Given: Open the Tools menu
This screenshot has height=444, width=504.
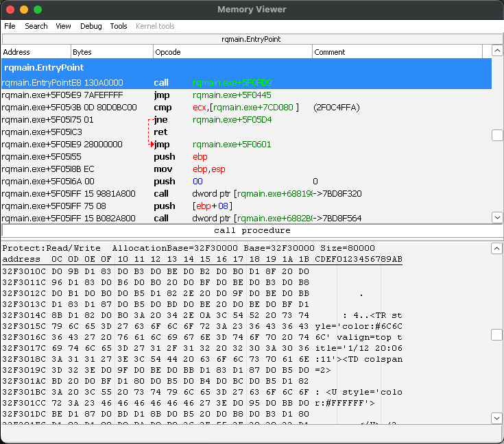Looking at the screenshot, I should [119, 26].
